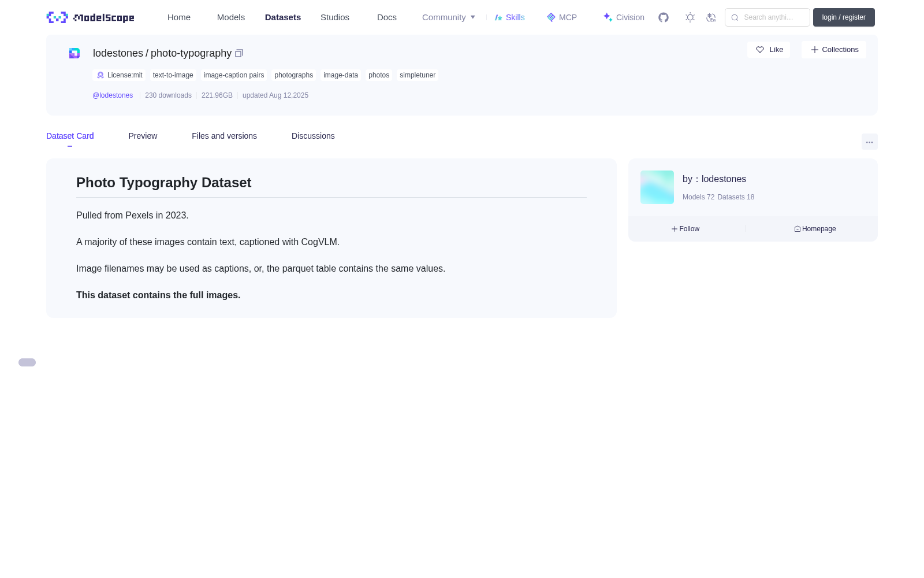Click the dataset avatar icon beside lodestones
The height and width of the screenshot is (578, 924).
pos(74,53)
